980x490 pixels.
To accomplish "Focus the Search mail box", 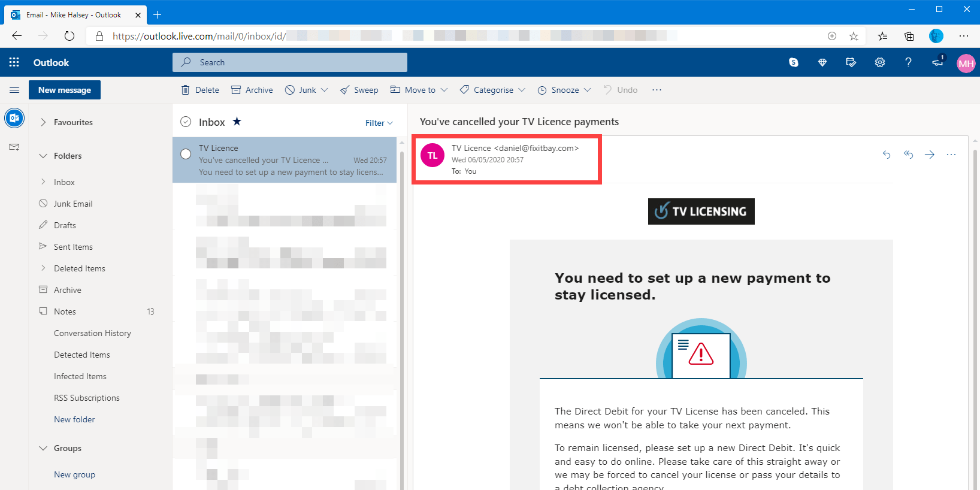I will click(290, 62).
